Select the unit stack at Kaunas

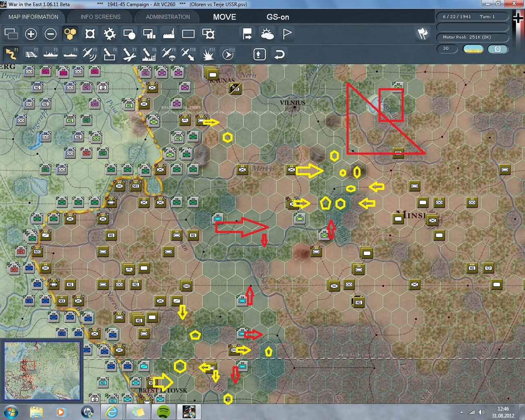click(x=212, y=73)
